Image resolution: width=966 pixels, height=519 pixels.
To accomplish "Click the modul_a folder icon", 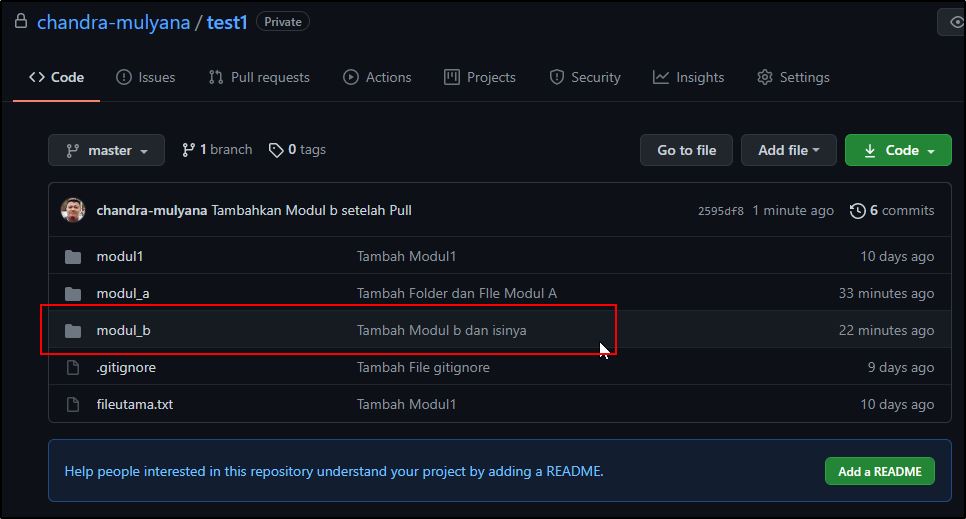I will click(x=73, y=294).
